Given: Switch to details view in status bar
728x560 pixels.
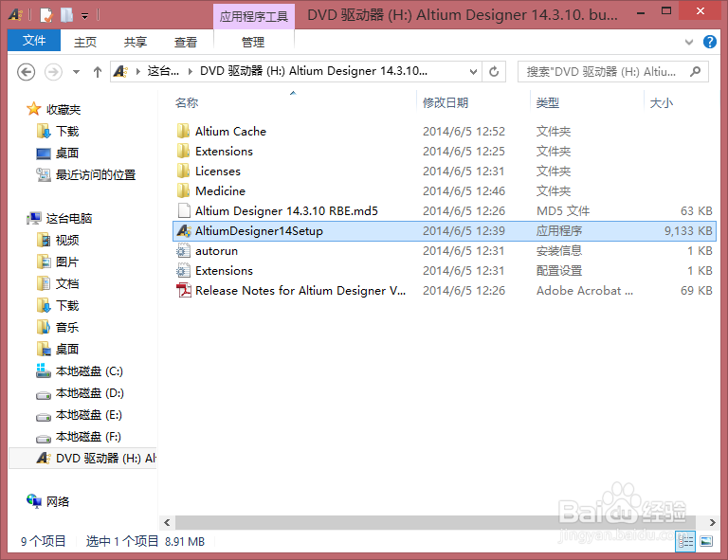Looking at the screenshot, I should pos(685,541).
